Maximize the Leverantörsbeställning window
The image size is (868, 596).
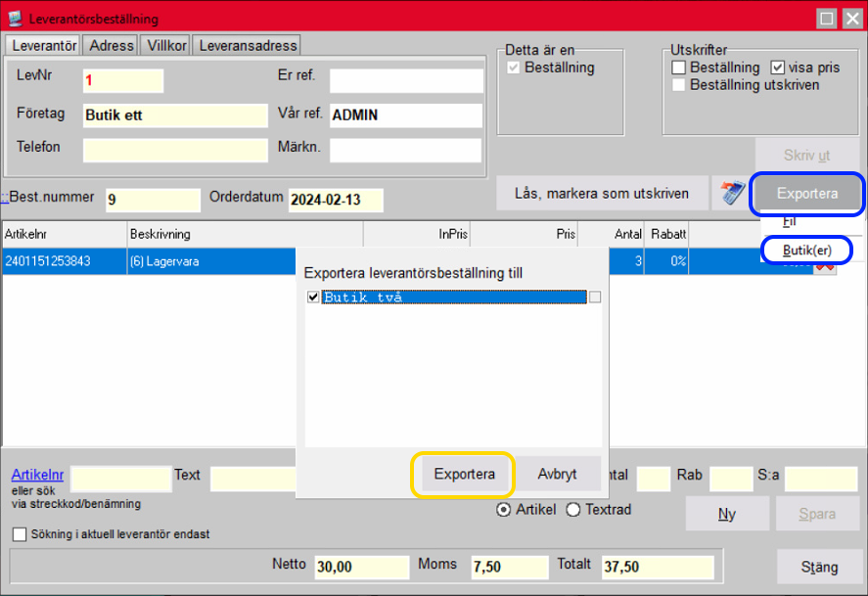pyautogui.click(x=827, y=19)
